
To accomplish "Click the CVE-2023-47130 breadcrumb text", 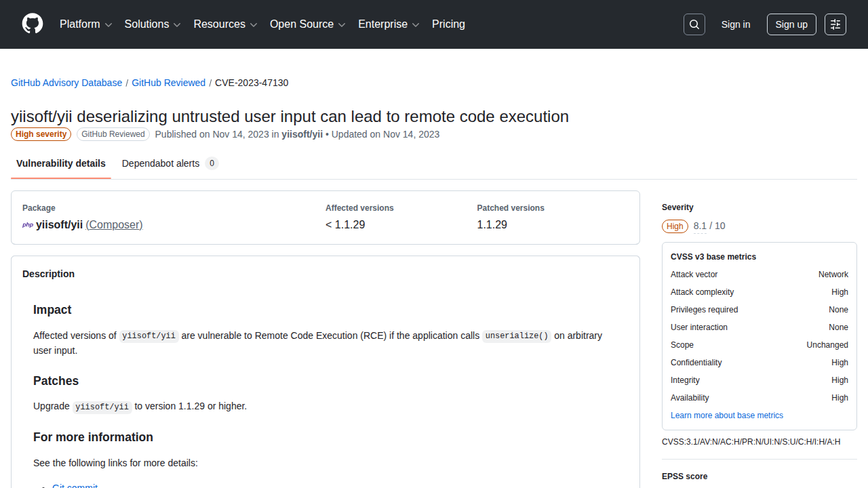I will point(252,83).
